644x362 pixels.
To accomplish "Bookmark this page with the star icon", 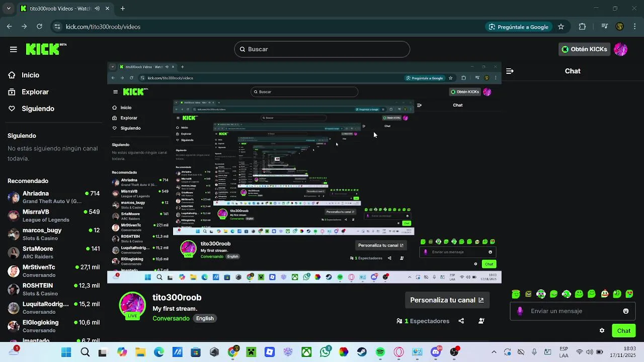I will 561,27.
